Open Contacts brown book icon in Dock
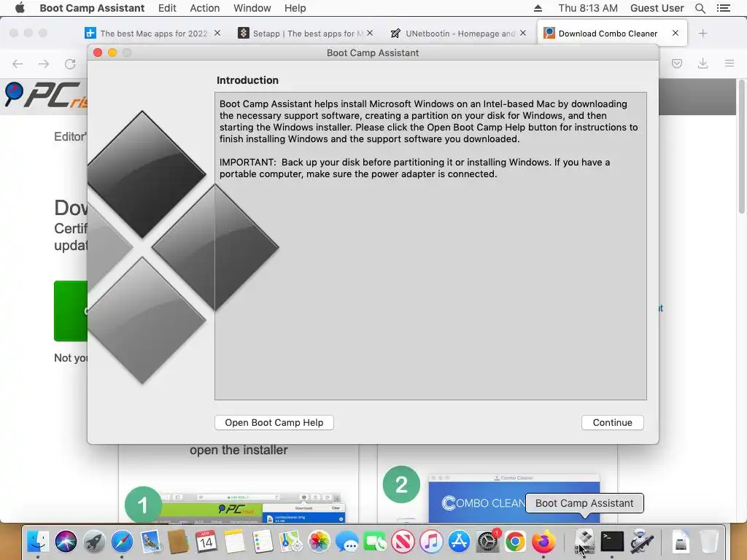The width and height of the screenshot is (747, 560). click(x=178, y=542)
